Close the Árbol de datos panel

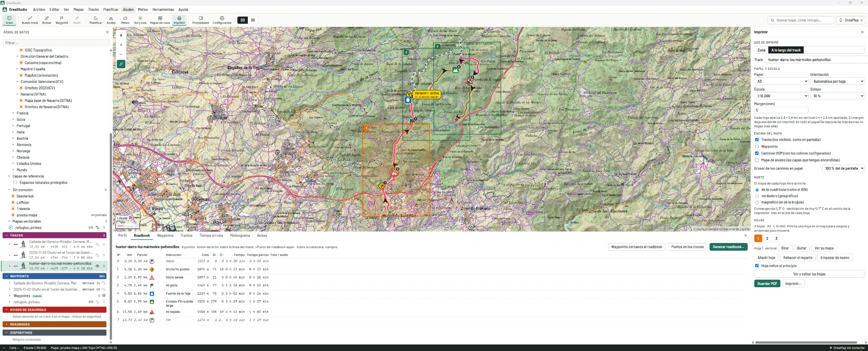pyautogui.click(x=107, y=32)
